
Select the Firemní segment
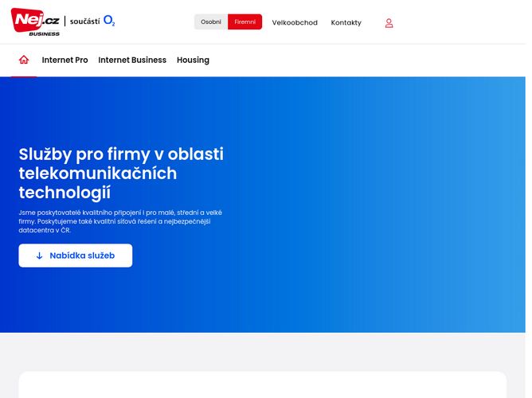coord(244,22)
